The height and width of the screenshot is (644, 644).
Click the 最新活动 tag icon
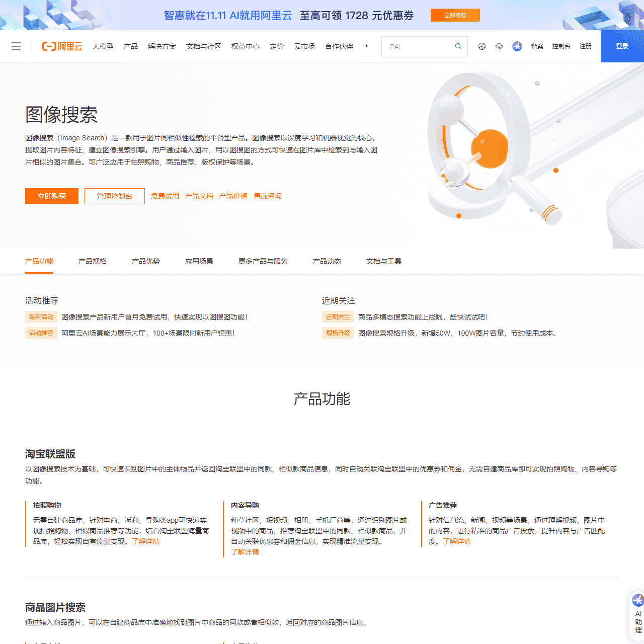click(41, 317)
